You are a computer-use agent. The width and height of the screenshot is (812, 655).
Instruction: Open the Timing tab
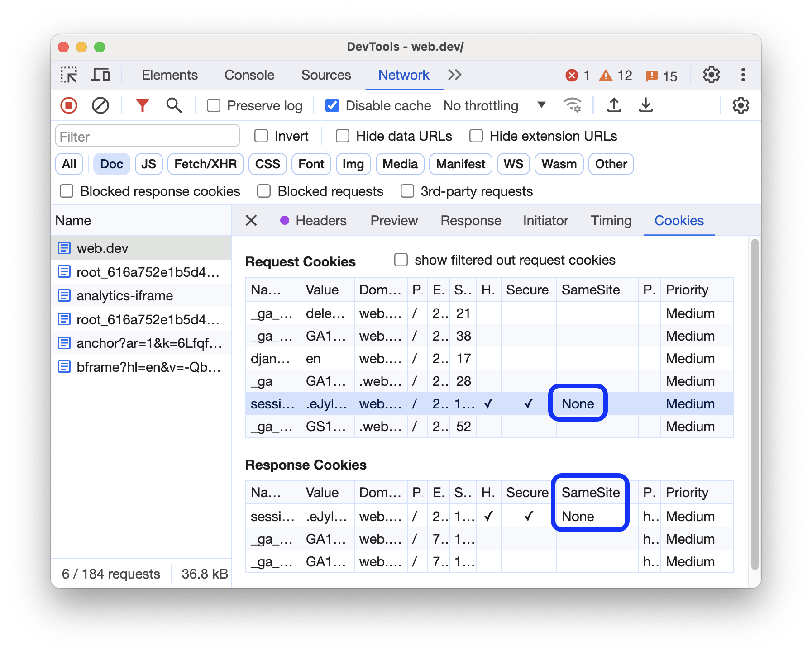611,221
